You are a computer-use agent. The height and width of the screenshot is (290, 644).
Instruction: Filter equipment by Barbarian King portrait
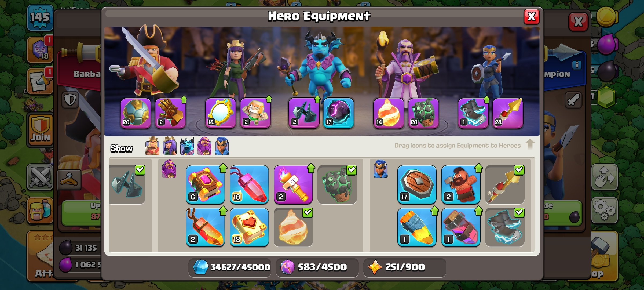[x=152, y=146]
